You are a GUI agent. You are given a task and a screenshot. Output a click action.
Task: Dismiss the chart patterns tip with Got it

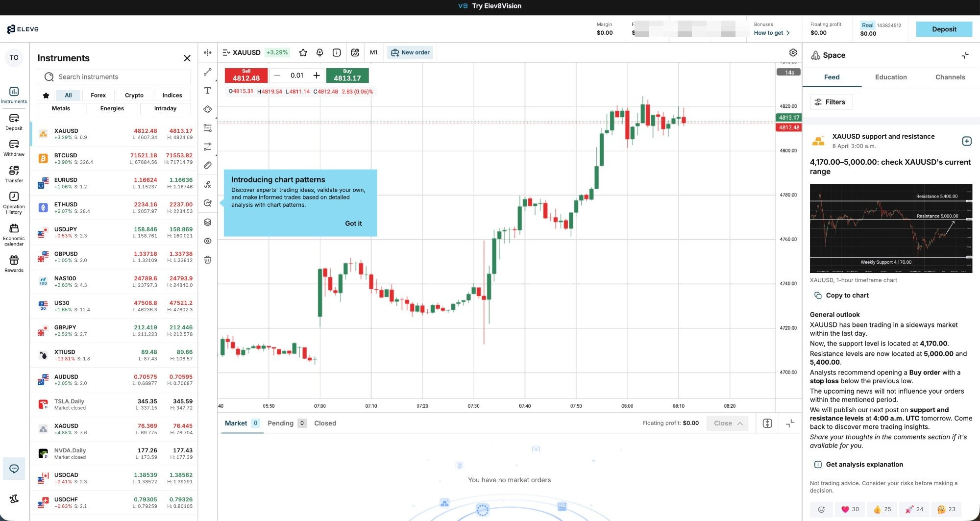tap(353, 223)
